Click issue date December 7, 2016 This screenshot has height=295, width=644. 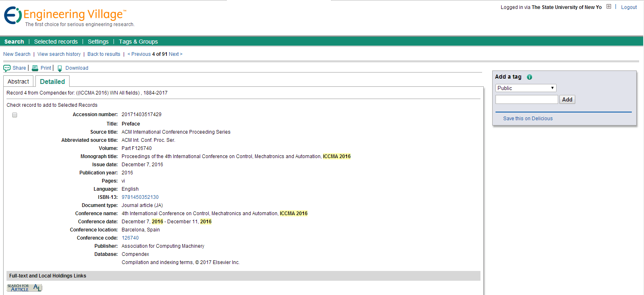(x=142, y=165)
